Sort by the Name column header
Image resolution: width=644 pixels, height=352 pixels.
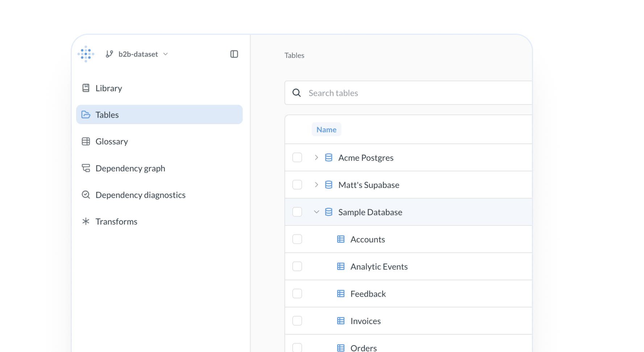click(x=326, y=129)
